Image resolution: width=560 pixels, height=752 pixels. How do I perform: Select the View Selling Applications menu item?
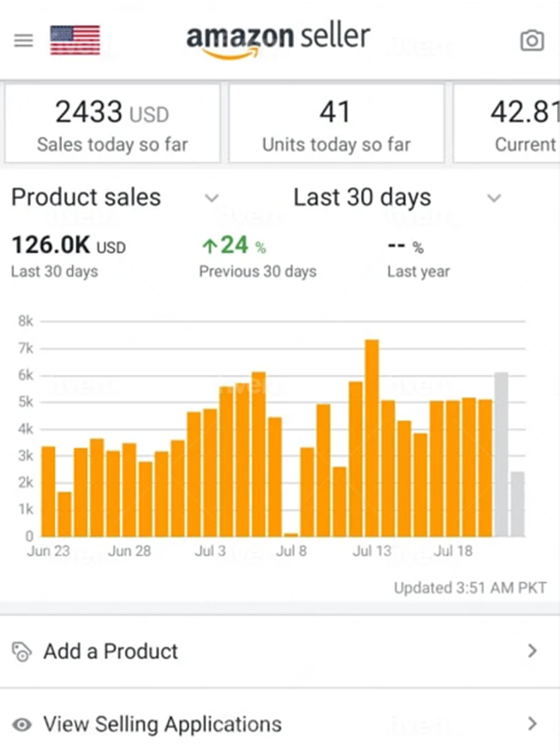point(162,725)
